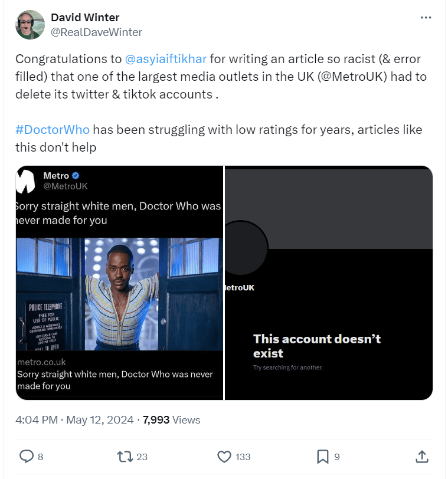
Task: Open David Winter's profile avatar
Action: pos(30,25)
